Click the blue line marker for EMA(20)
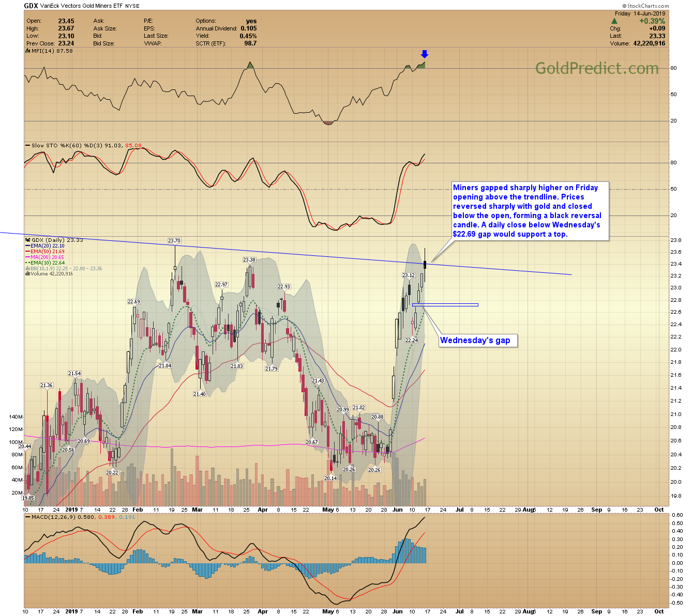This screenshot has width=693, height=616. click(28, 246)
